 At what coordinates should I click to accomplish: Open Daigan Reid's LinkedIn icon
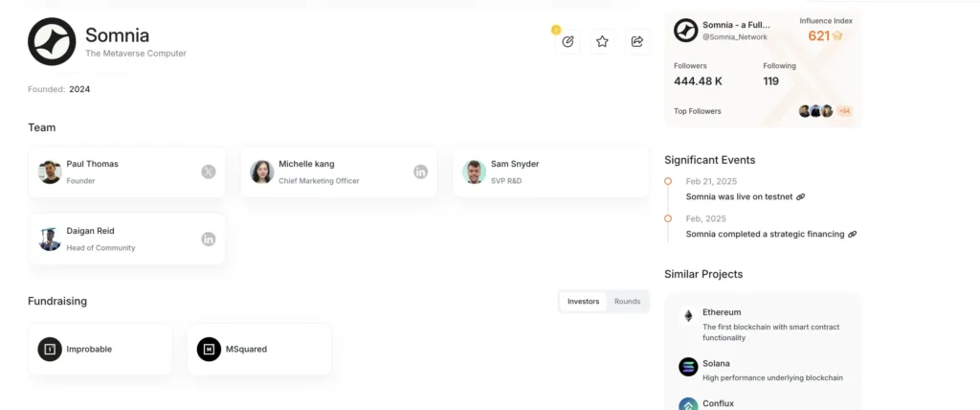pos(209,239)
